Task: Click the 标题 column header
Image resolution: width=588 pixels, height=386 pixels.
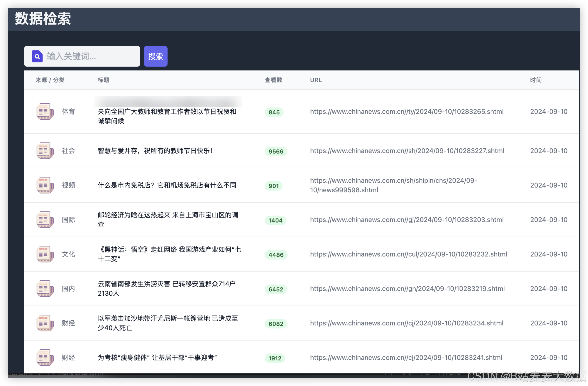Action: [x=103, y=80]
